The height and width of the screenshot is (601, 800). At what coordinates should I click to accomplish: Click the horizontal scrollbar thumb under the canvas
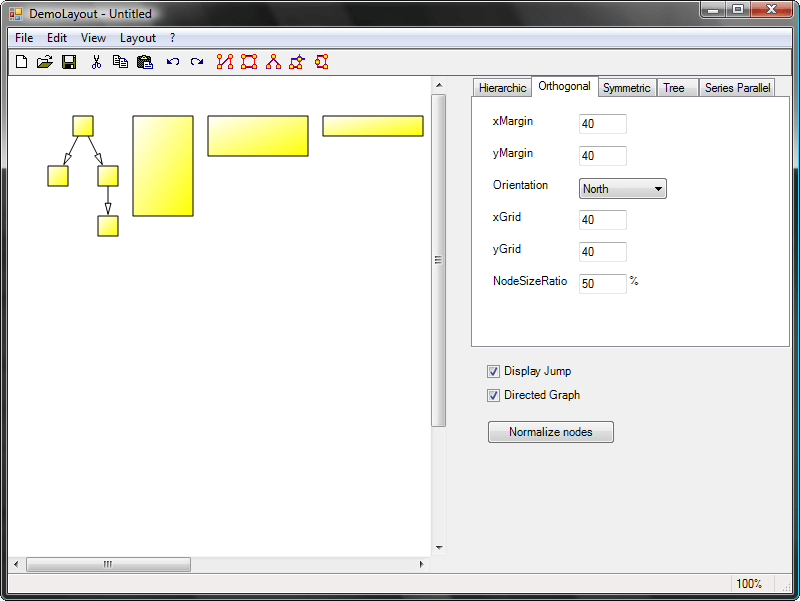tap(108, 565)
